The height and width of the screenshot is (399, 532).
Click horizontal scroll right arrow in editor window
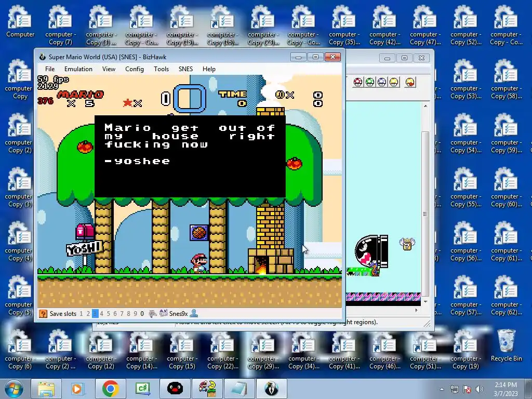click(x=417, y=310)
